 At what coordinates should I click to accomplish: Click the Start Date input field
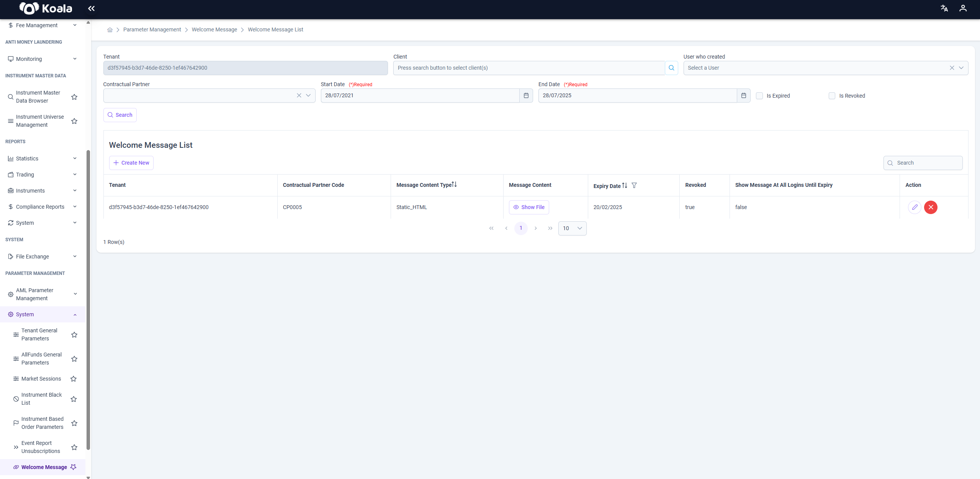[x=420, y=95]
